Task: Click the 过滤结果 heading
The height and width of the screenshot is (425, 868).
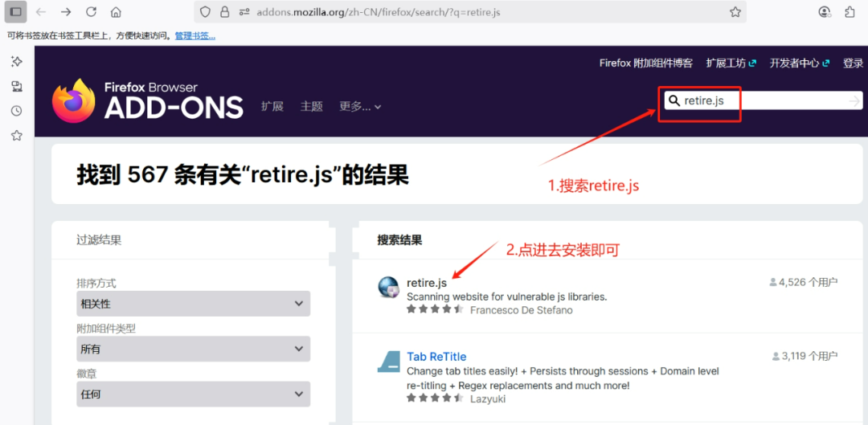Action: coord(99,240)
